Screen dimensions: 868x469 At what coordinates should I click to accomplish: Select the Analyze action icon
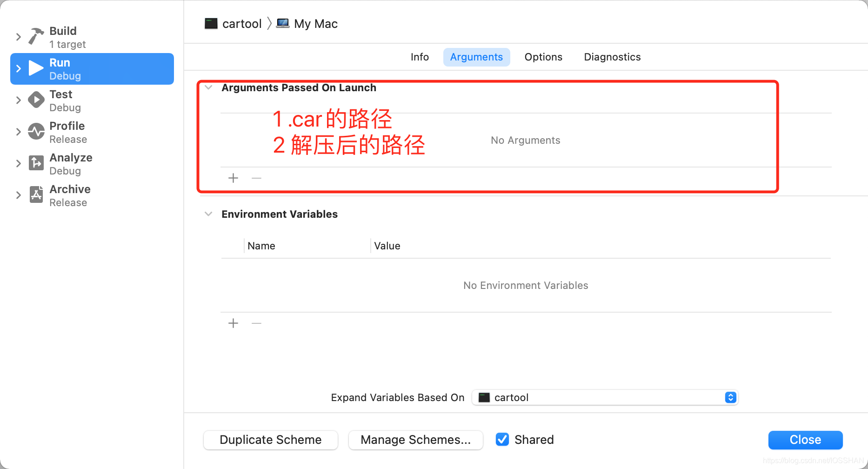pyautogui.click(x=35, y=163)
